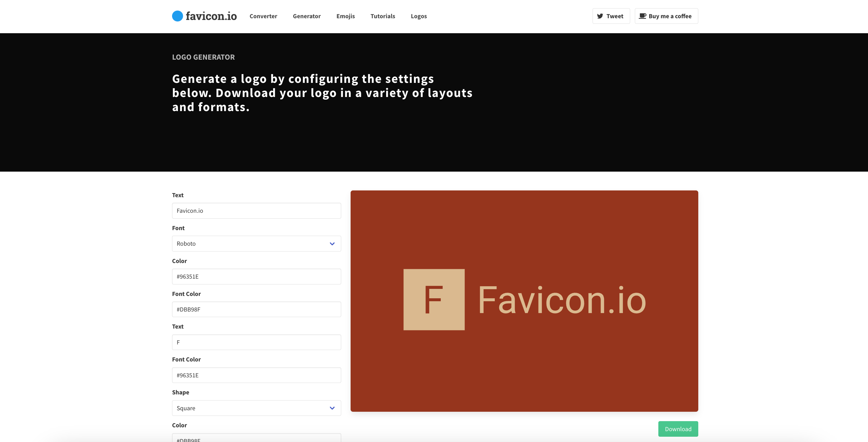This screenshot has height=442, width=868.
Task: Click the background Color field #96351E
Action: (x=256, y=277)
